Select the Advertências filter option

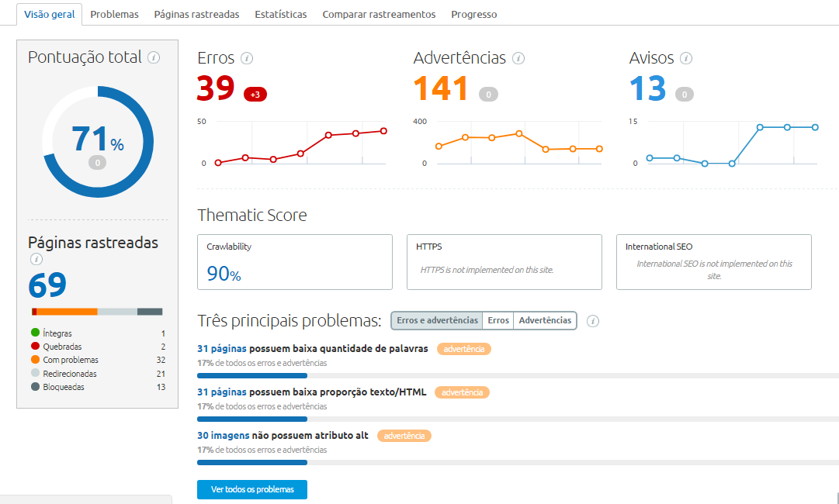click(x=545, y=320)
